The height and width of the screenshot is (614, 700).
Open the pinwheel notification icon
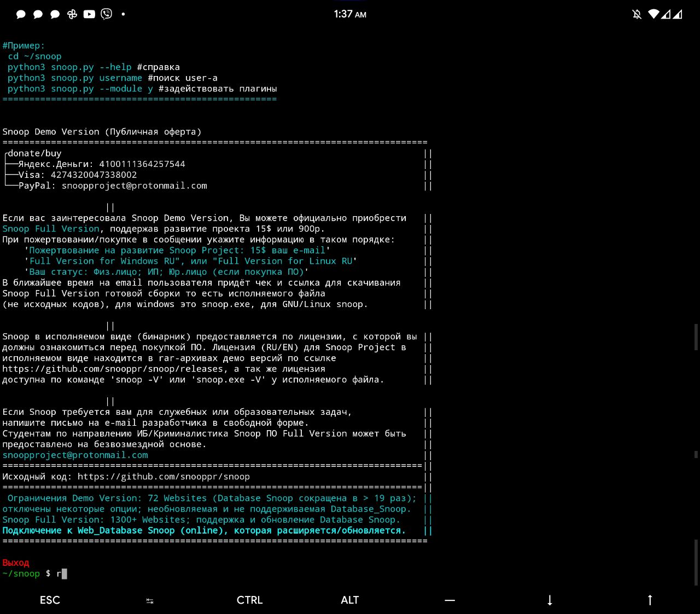[72, 14]
